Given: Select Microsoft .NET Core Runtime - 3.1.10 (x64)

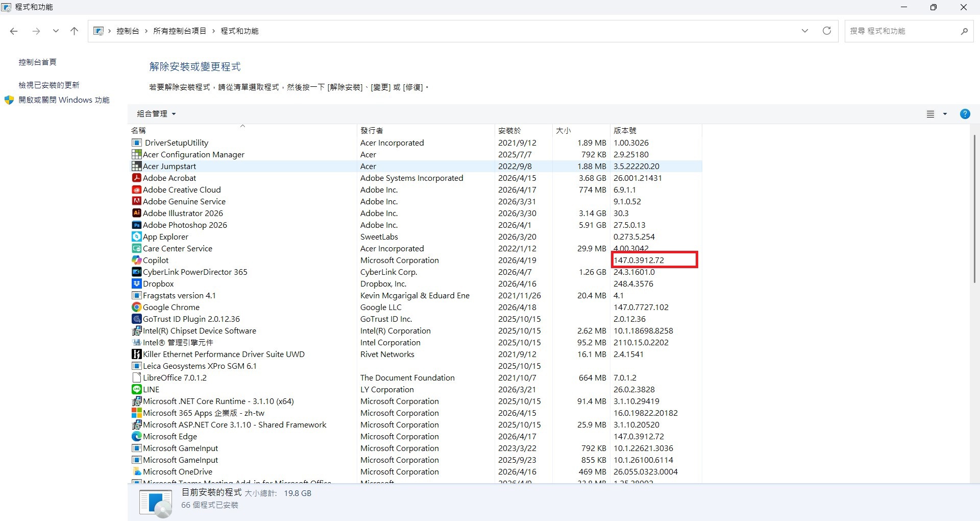Looking at the screenshot, I should coord(415,401).
